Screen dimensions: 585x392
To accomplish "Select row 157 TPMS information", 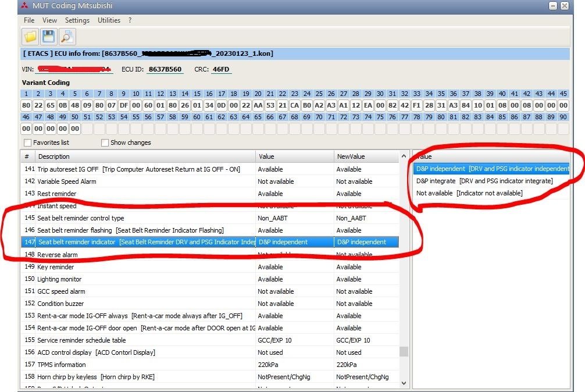I will pos(210,365).
